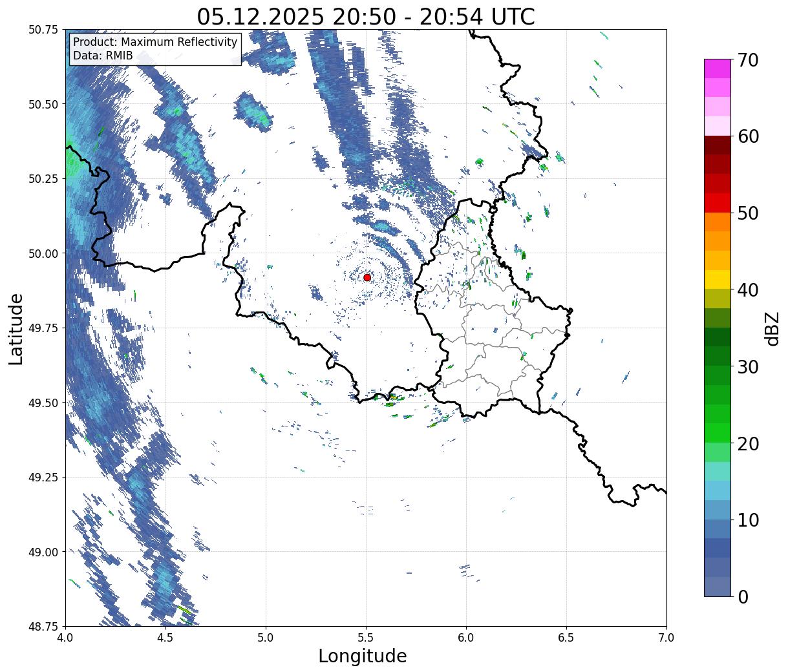Click the longitude tick label 4.0
This screenshot has height=672, width=788.
tap(65, 637)
